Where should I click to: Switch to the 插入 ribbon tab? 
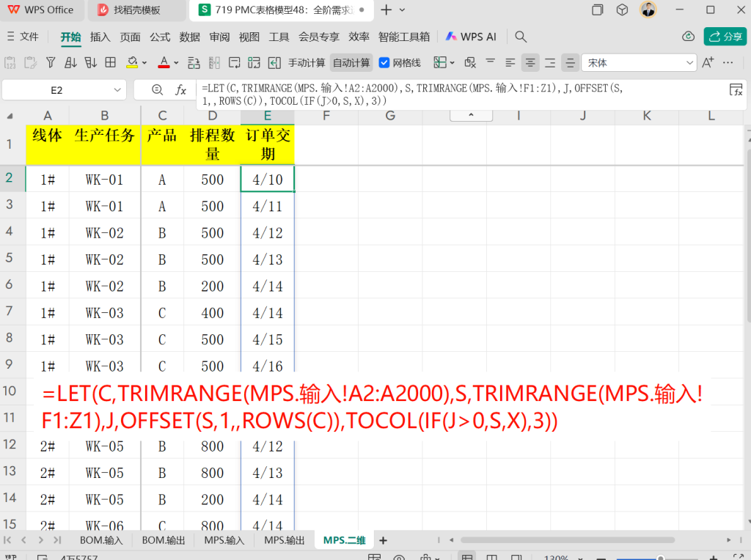click(x=100, y=37)
